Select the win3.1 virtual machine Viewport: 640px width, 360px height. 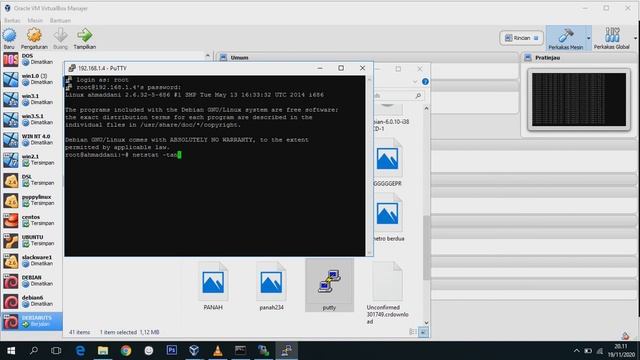(x=31, y=99)
